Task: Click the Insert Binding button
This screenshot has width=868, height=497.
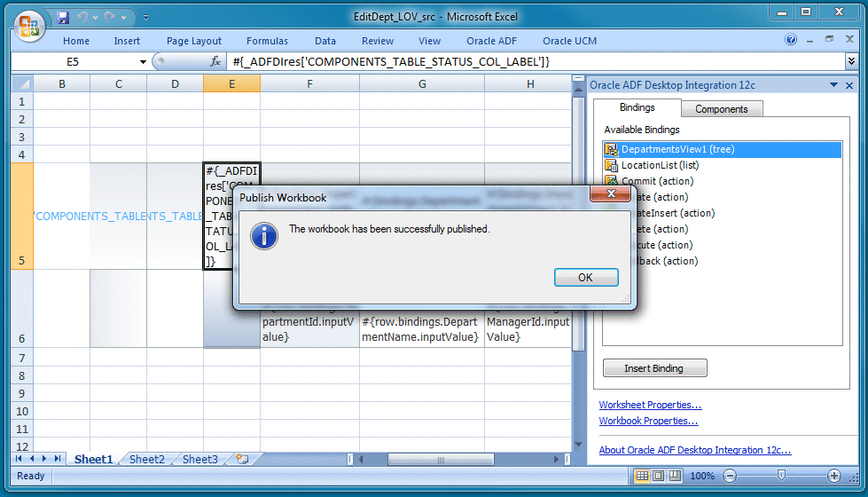Action: point(654,368)
